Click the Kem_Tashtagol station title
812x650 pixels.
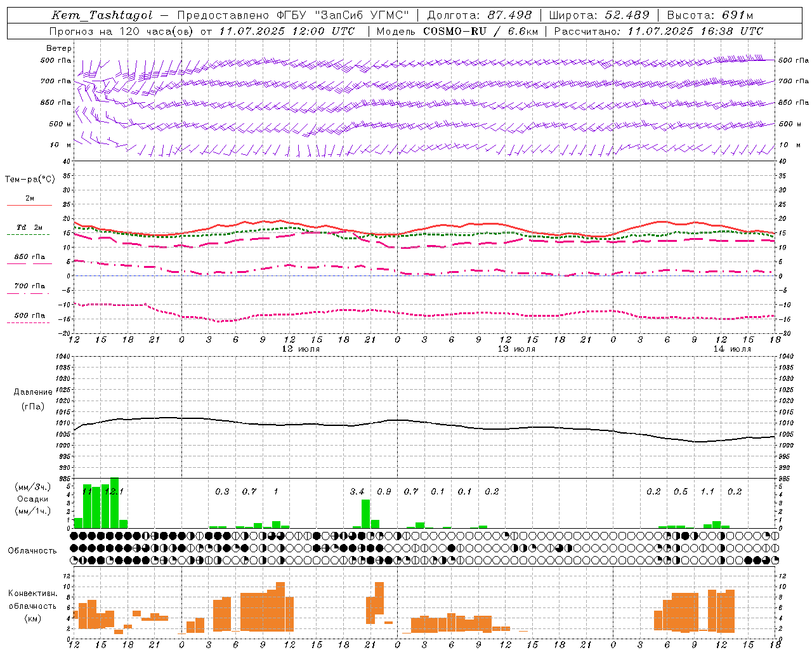pos(101,15)
